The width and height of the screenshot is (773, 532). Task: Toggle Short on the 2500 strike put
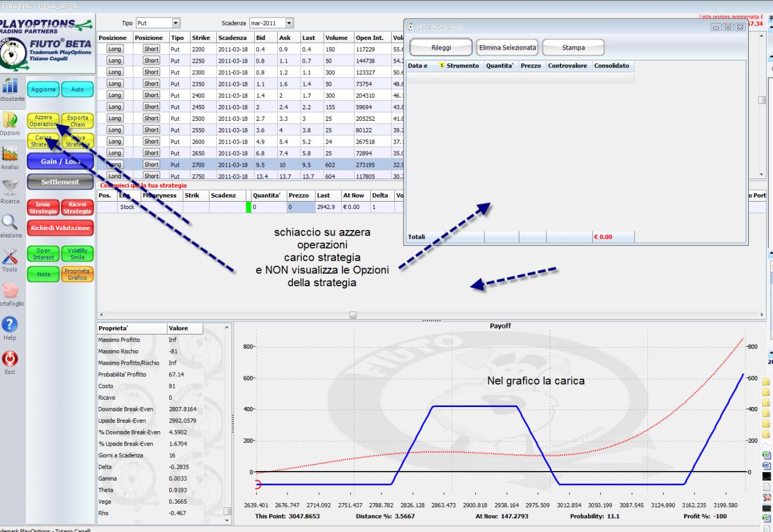pos(151,118)
